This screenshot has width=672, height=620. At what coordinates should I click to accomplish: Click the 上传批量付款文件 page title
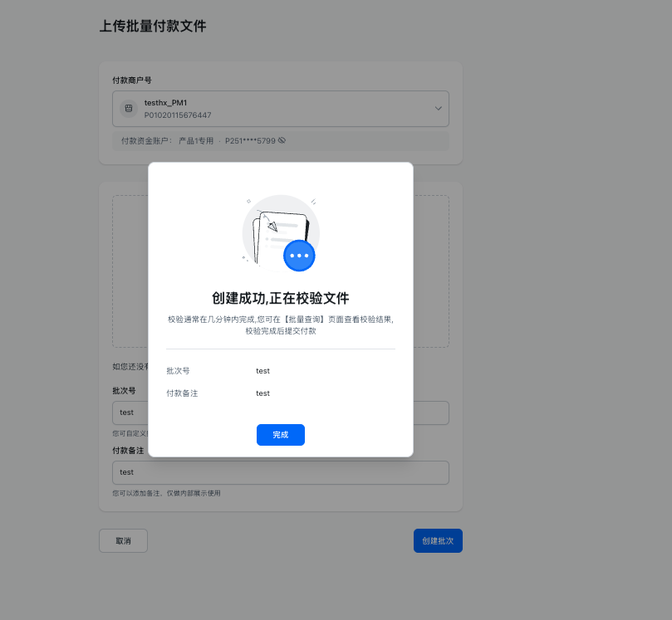coord(153,26)
